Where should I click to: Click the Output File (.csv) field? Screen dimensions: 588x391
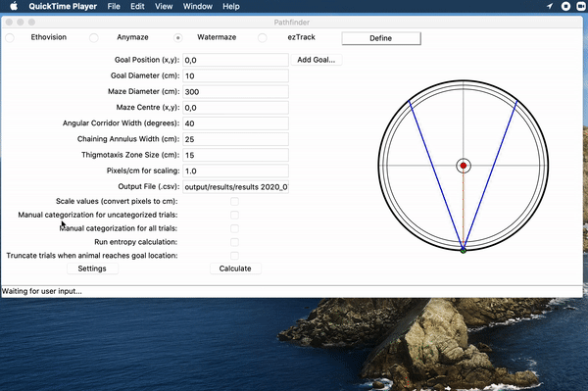pos(235,187)
